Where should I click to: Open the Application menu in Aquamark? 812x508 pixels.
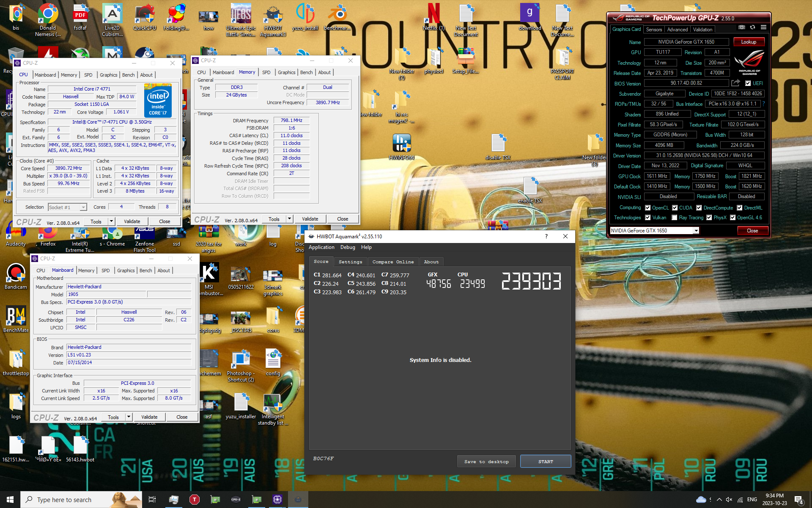321,247
